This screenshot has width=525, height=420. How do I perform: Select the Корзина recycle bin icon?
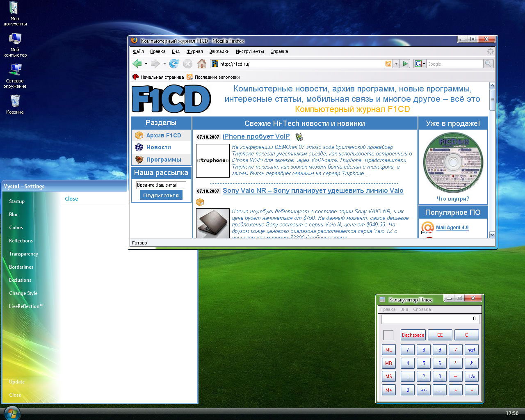tap(15, 104)
